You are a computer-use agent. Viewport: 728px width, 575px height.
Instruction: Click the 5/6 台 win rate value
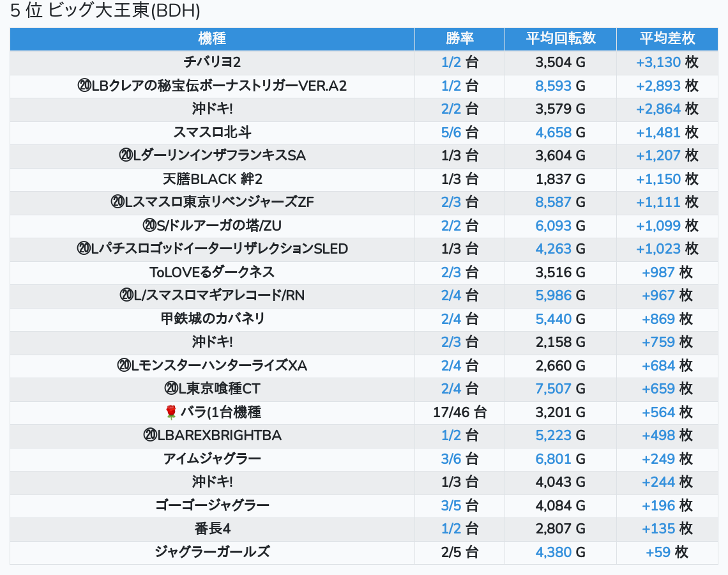[x=460, y=132]
